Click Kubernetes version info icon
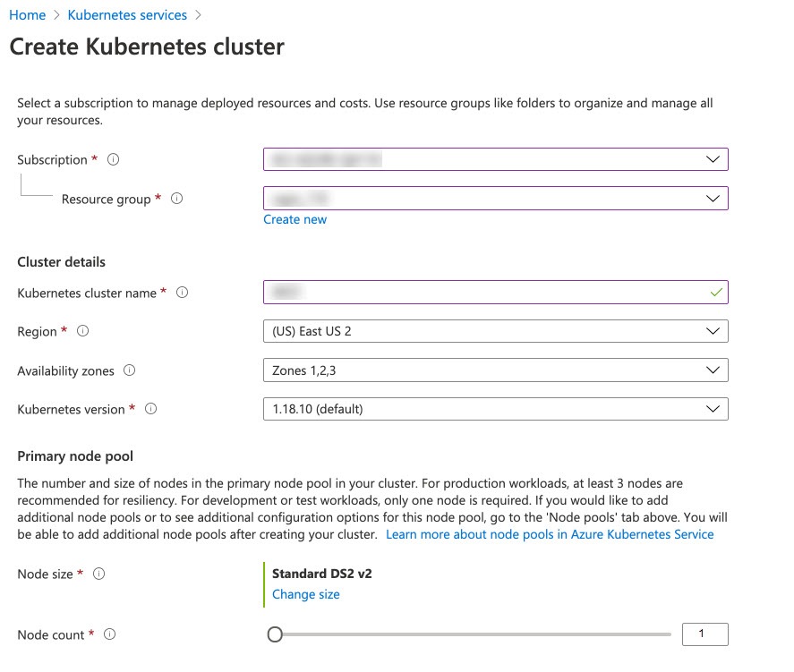 [x=150, y=409]
